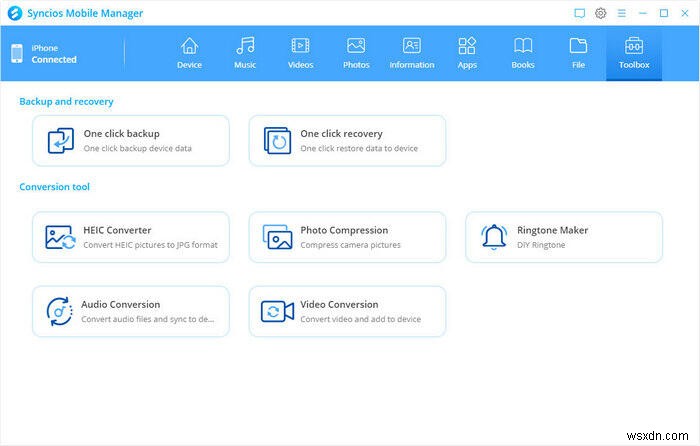This screenshot has height=446, width=700.
Task: Maximize the Syncios window
Action: click(x=664, y=13)
